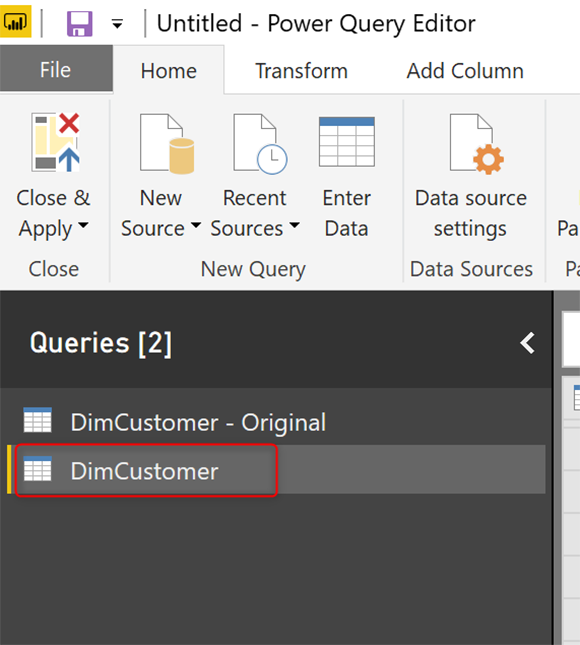Switch to the Transform tab
The height and width of the screenshot is (645, 580).
click(x=302, y=70)
